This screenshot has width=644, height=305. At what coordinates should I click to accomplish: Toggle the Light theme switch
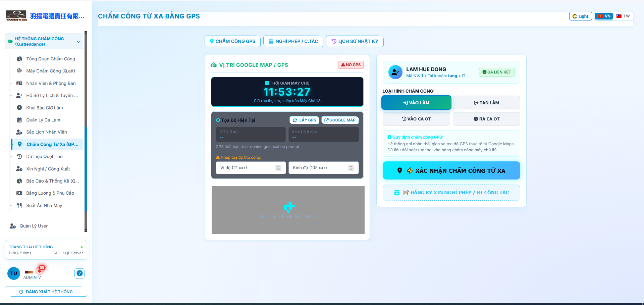[x=580, y=16]
